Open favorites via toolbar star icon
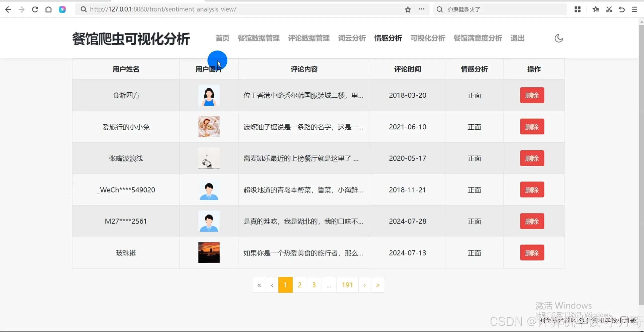Image resolution: width=644 pixels, height=332 pixels. [595, 9]
